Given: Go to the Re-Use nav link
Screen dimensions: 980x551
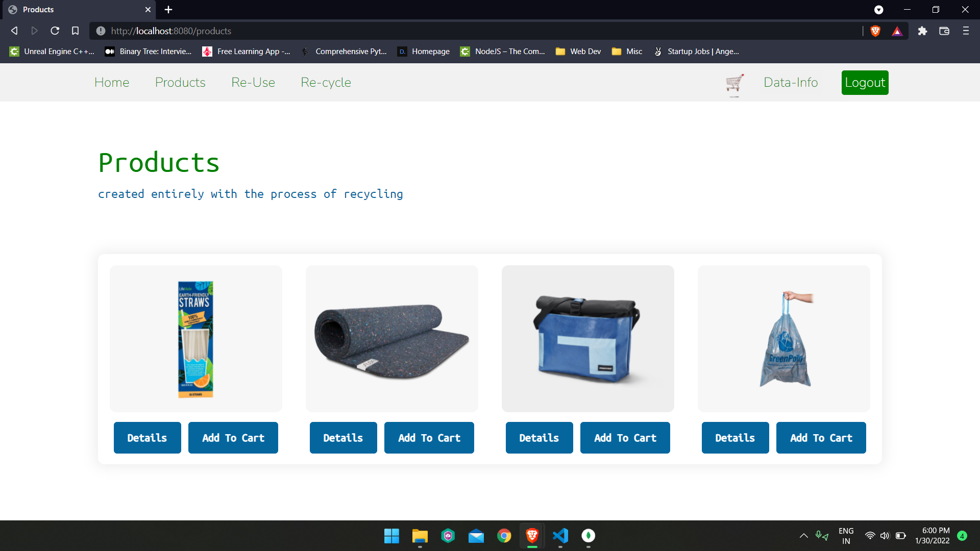Looking at the screenshot, I should click(x=253, y=83).
